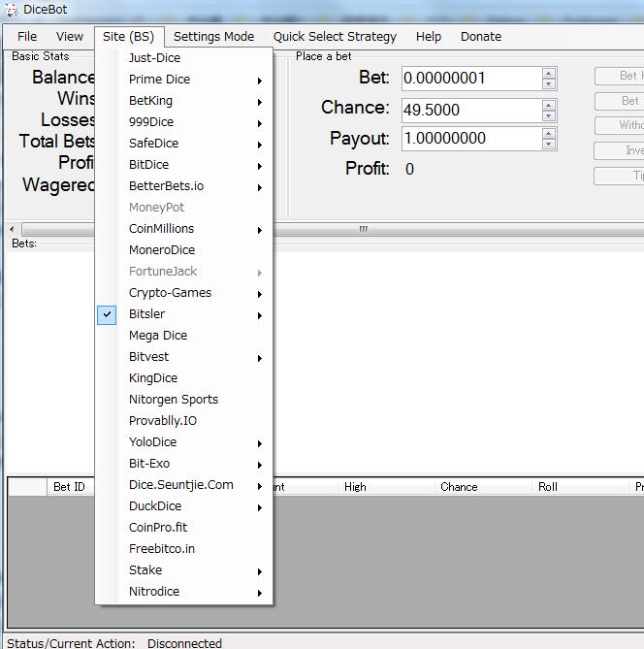Increase Payout with up arrow

(548, 134)
